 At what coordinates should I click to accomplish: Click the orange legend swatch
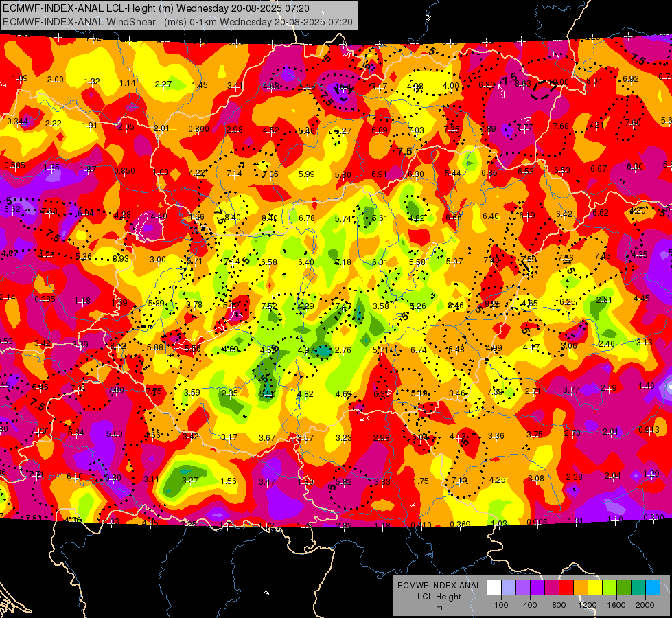[x=581, y=588]
